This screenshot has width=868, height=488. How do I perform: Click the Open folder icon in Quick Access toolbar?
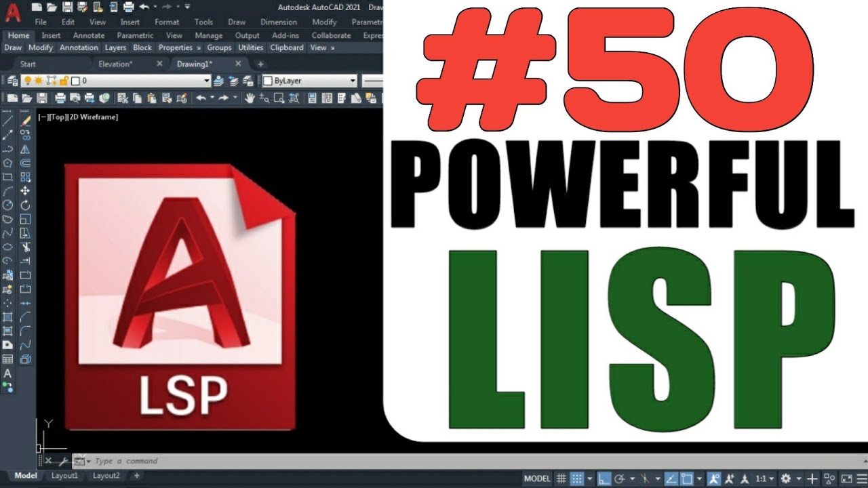point(52,7)
